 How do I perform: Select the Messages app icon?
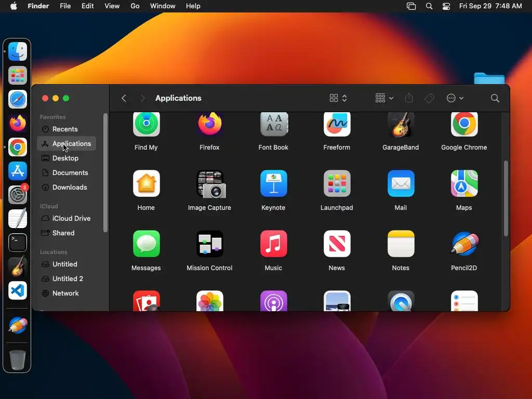coord(146,244)
